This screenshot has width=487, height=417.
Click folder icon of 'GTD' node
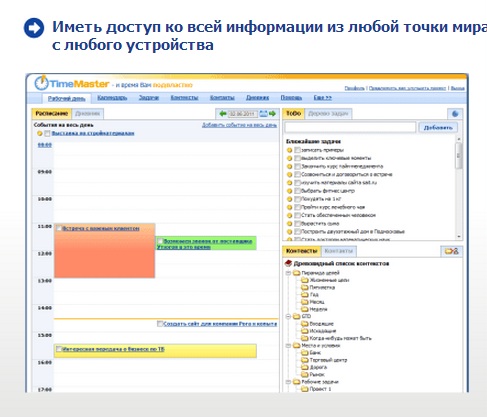(296, 316)
